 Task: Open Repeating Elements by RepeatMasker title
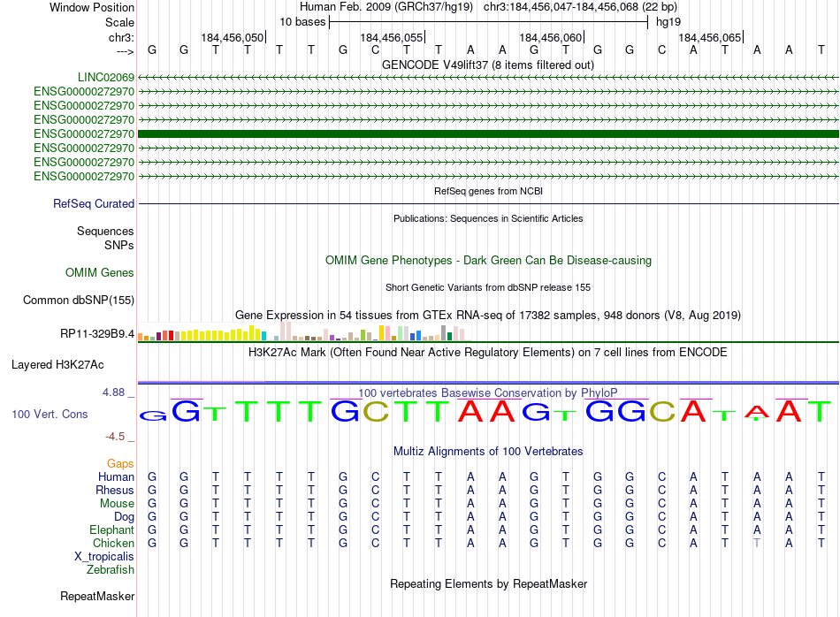[489, 584]
